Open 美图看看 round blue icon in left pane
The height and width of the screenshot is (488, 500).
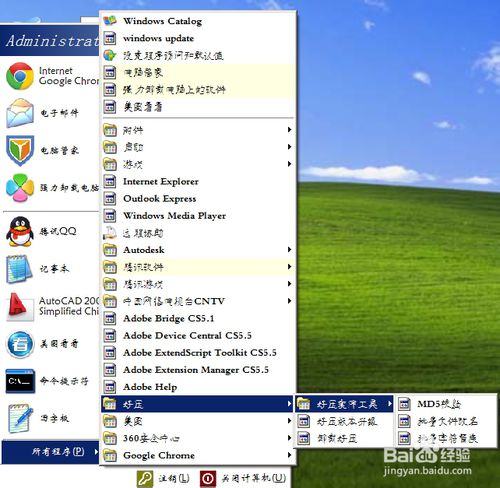(x=20, y=344)
